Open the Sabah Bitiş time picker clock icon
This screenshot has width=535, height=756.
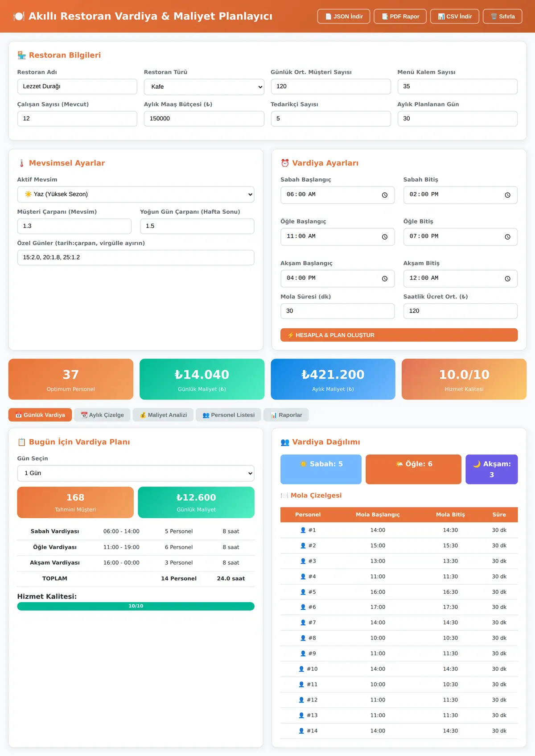(507, 195)
